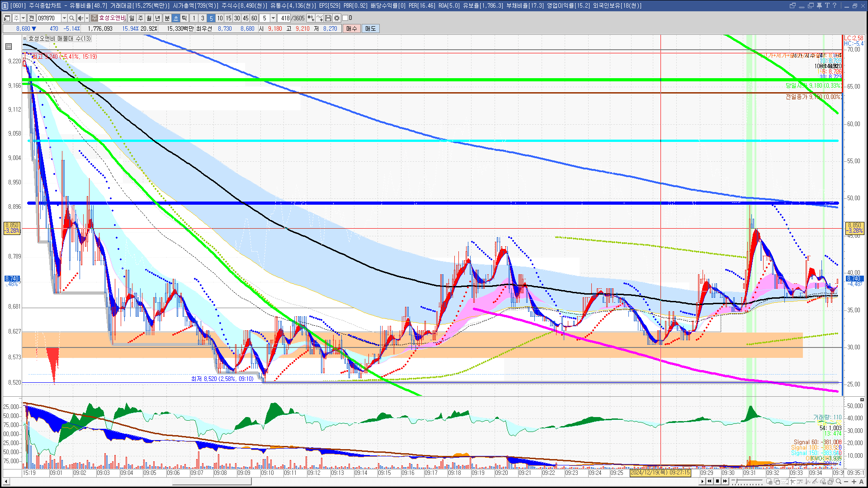
Task: Click the bar count 418 input field
Action: (x=285, y=18)
